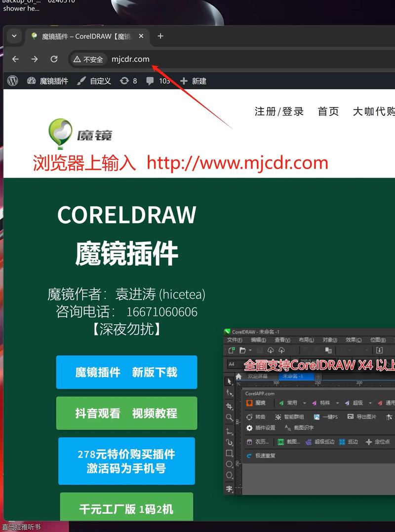The image size is (395, 532).
Task: Open the tab search dropdown chevron
Action: pyautogui.click(x=14, y=36)
